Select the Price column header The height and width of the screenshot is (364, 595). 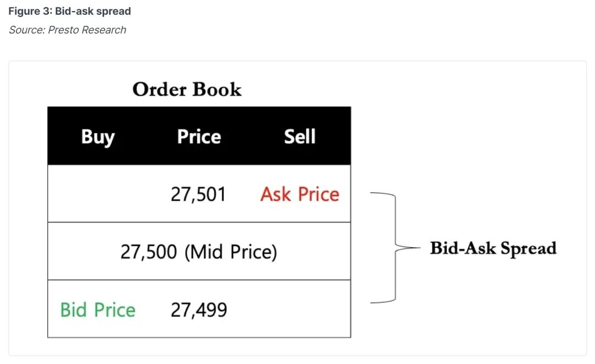[x=199, y=137]
